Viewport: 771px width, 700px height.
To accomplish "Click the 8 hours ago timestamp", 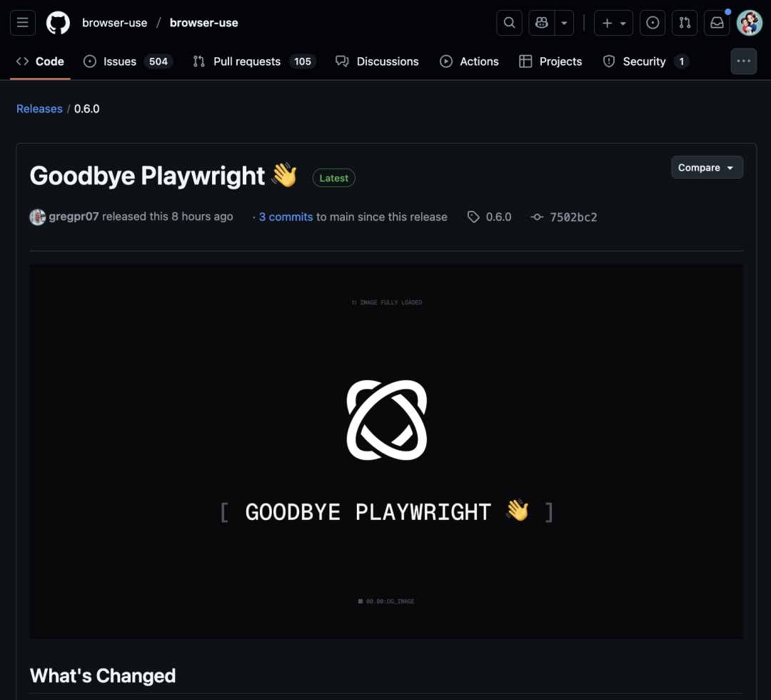I will [202, 216].
